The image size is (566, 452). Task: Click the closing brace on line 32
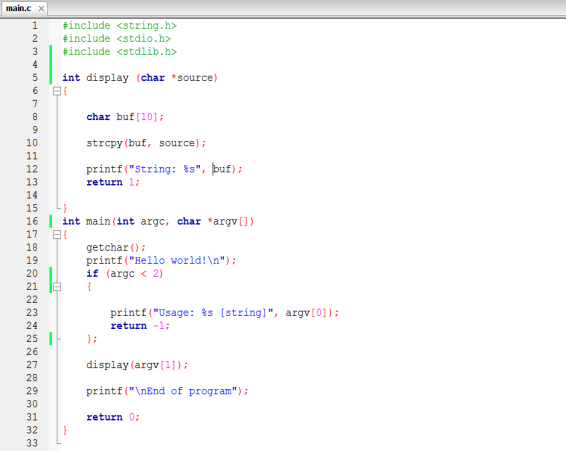tap(65, 430)
